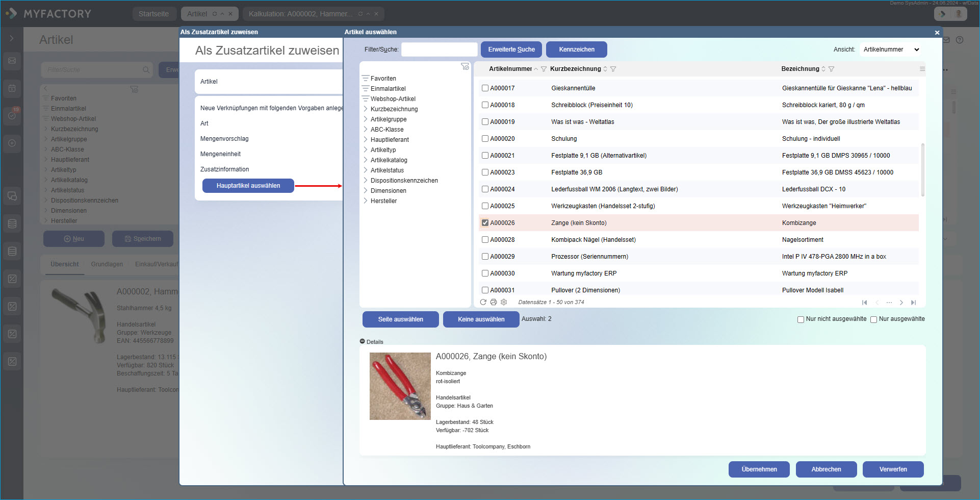Click into the Filter/Suche input field
Image resolution: width=980 pixels, height=500 pixels.
[439, 49]
